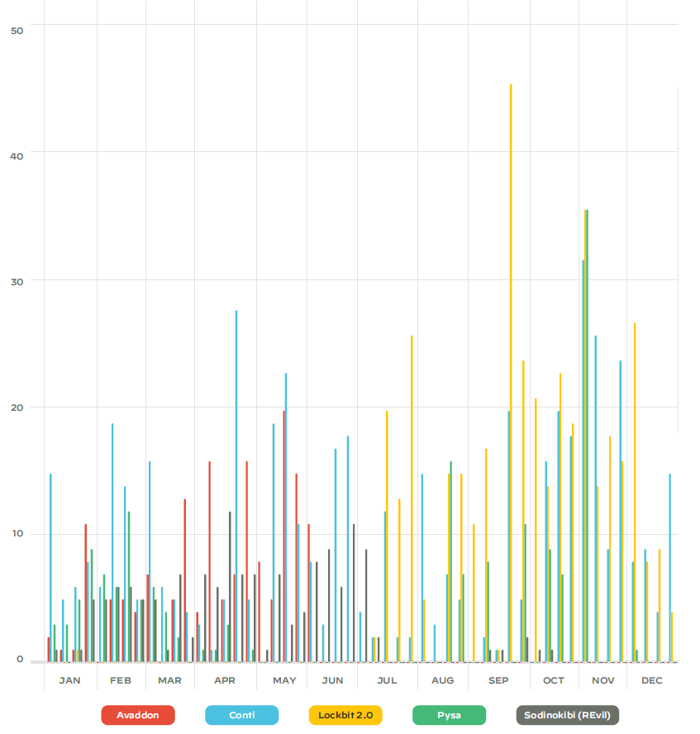Screen dimensions: 700x734
Task: Select the tallest blue Conti bar in February
Action: [x=112, y=542]
